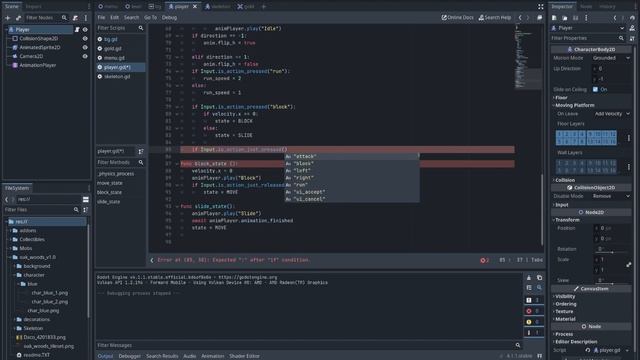Select skeleton.gd in scripts list
The image size is (640, 360).
120,77
